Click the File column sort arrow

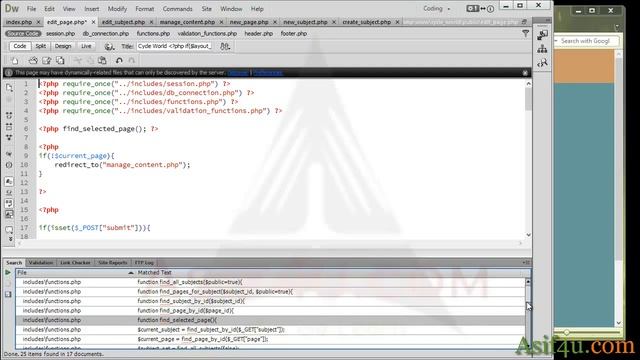[x=131, y=273]
